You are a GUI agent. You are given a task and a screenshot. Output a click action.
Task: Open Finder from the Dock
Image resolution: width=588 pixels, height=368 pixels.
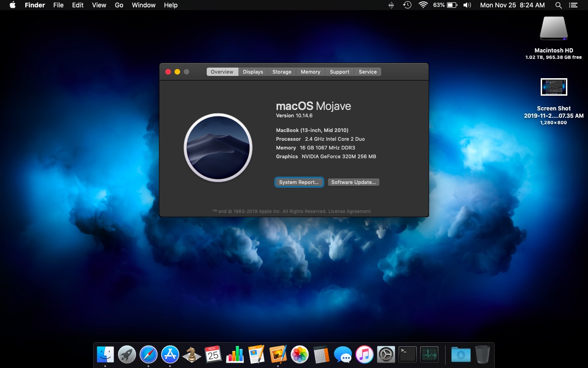(105, 355)
